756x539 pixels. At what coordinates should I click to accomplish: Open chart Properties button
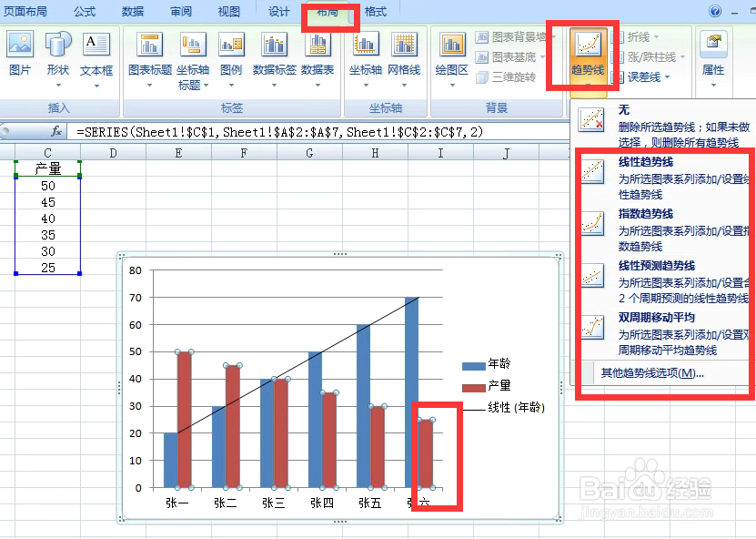[x=713, y=60]
